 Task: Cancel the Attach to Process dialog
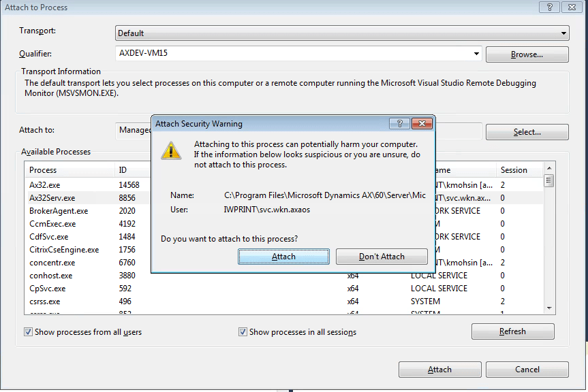(x=527, y=369)
